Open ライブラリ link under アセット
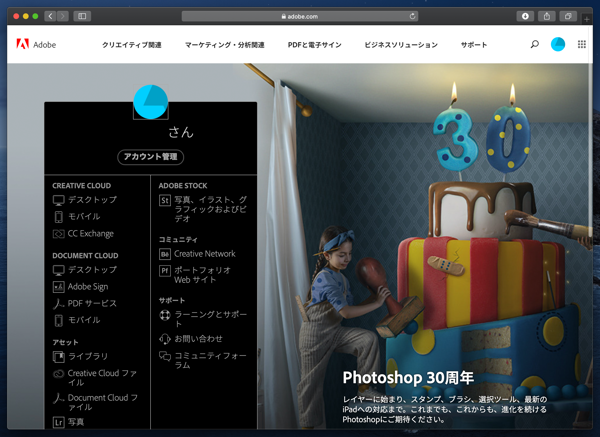 coord(88,357)
